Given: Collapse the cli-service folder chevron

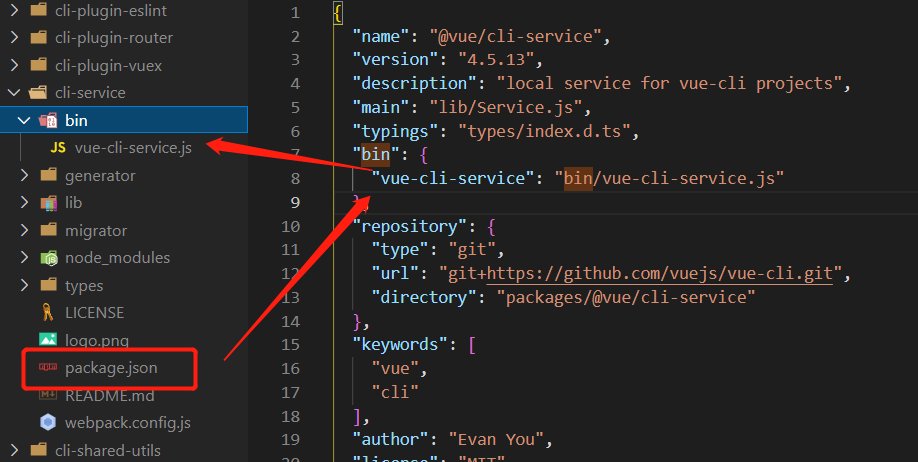Looking at the screenshot, I should [14, 93].
